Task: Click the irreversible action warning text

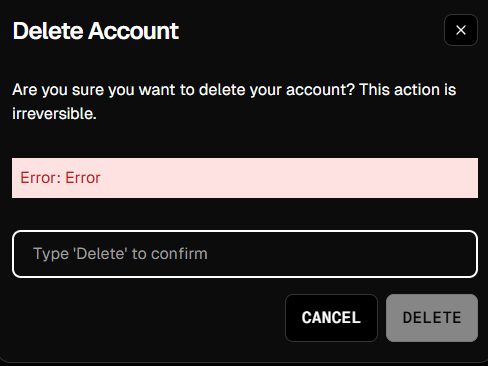Action: click(234, 102)
